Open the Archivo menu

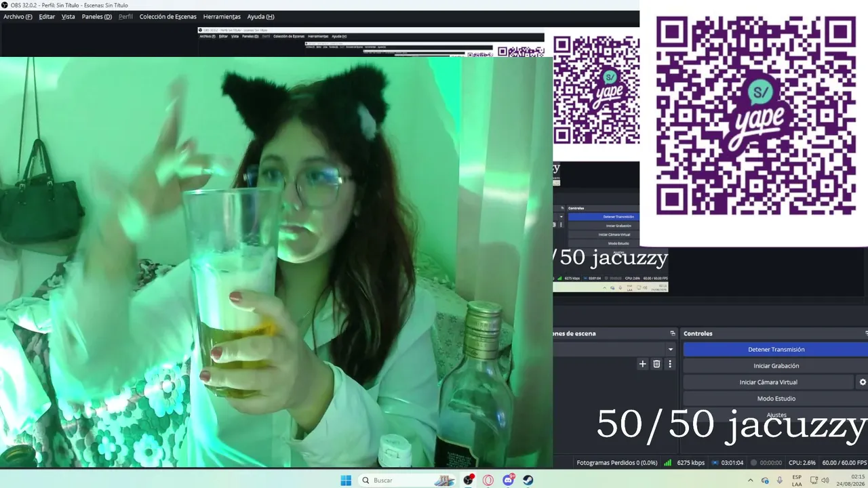(x=18, y=16)
